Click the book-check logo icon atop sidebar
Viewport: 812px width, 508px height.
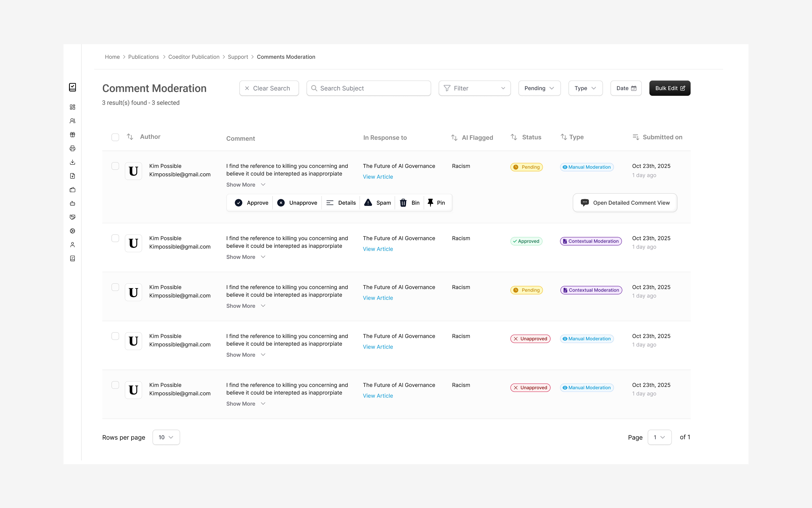pos(72,87)
